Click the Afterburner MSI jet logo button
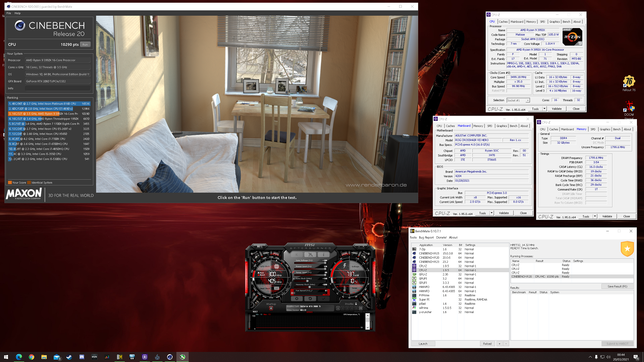This screenshot has width=644, height=362. pos(310,255)
